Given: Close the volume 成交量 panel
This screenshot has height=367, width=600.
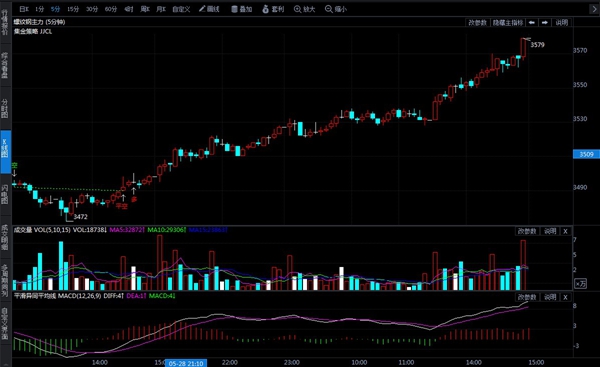Looking at the screenshot, I should 566,231.
